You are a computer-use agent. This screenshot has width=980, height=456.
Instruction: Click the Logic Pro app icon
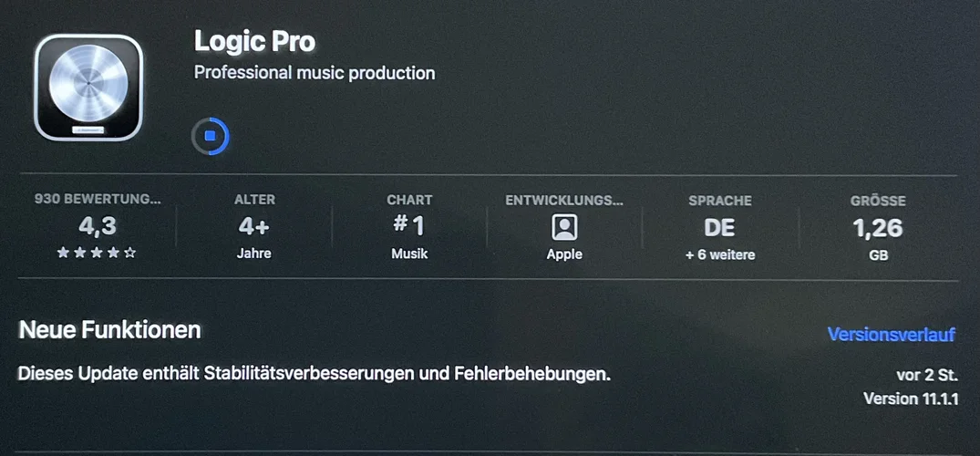[x=88, y=88]
